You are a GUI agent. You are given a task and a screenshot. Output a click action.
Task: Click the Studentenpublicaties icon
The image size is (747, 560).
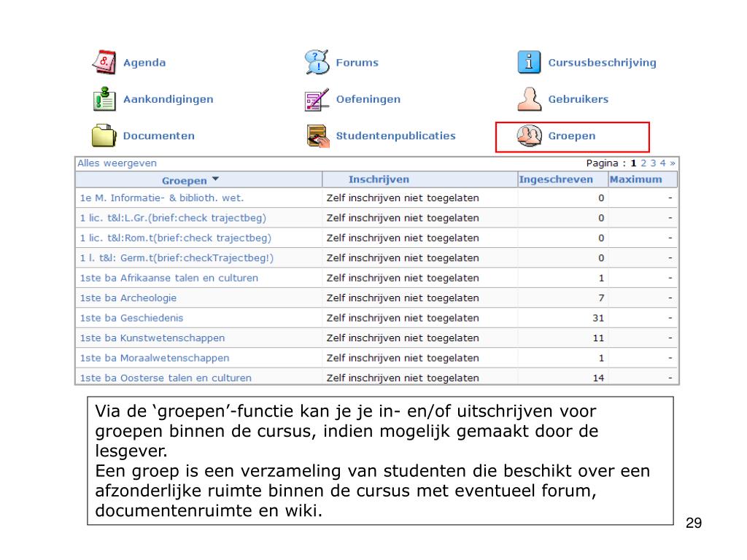[x=318, y=136]
